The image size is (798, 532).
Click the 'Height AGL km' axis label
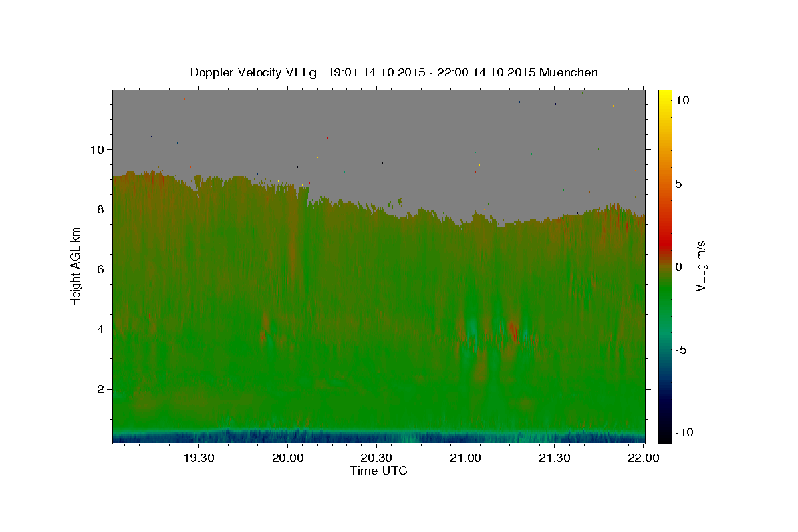click(76, 265)
